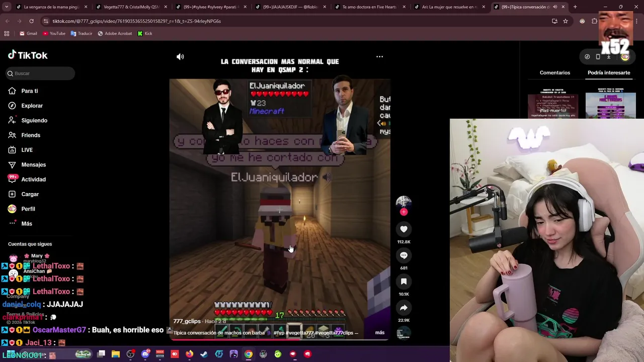
Task: Open the creator's profile avatar beside video
Action: tap(404, 202)
